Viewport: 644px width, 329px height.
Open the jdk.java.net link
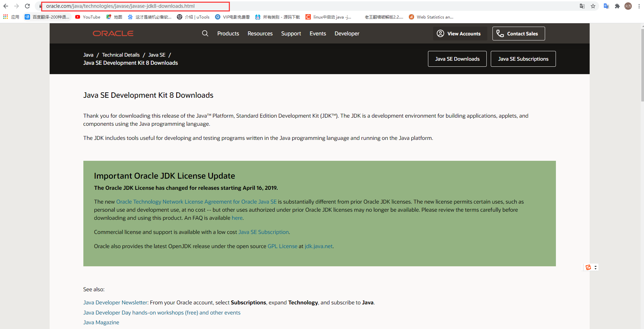coord(319,246)
